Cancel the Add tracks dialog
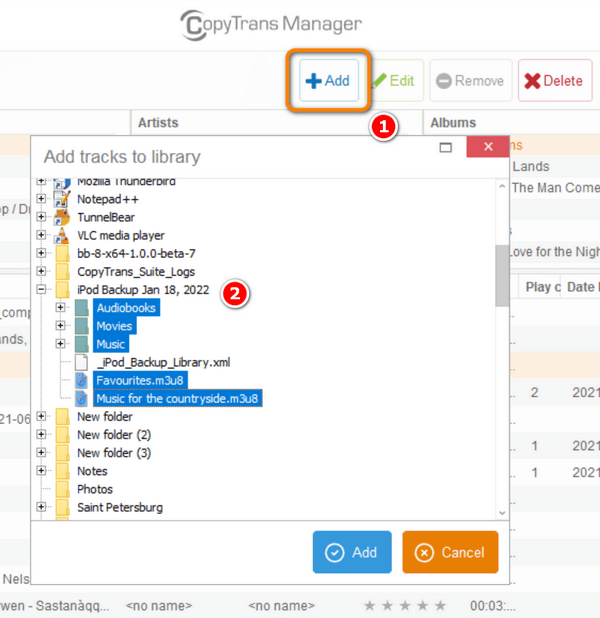 (x=450, y=552)
